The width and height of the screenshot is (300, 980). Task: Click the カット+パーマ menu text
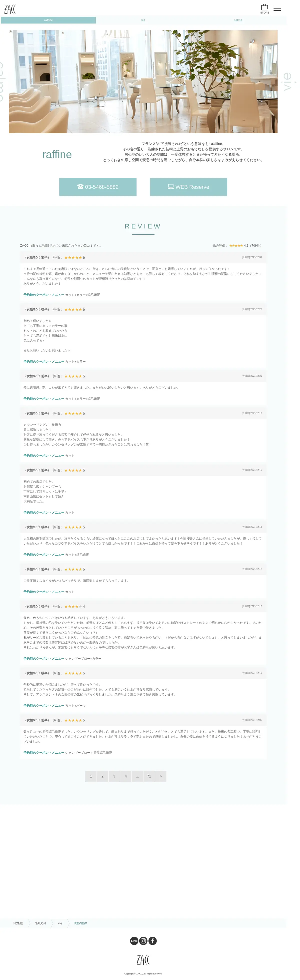75,706
